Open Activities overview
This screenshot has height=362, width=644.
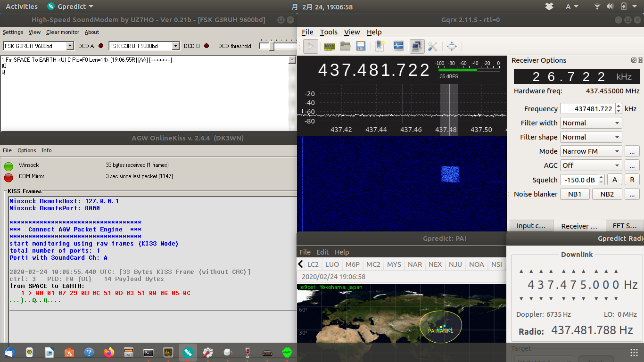tap(22, 7)
